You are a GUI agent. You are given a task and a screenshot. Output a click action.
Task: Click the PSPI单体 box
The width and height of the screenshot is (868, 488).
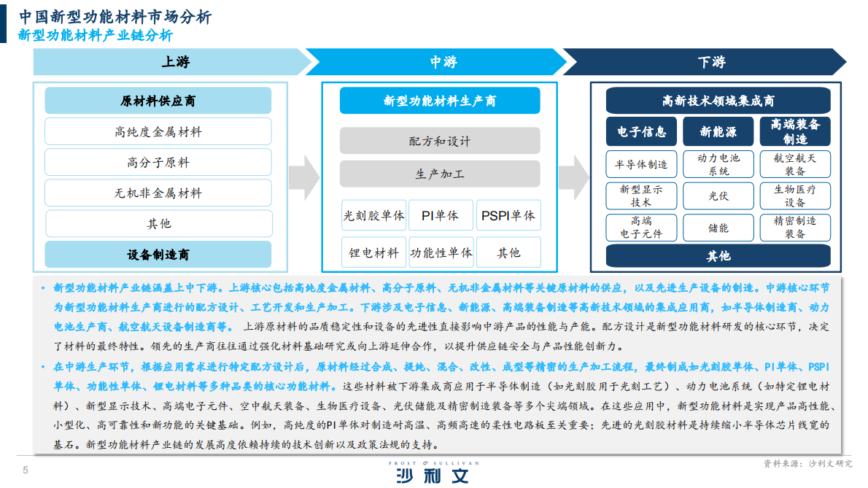508,215
